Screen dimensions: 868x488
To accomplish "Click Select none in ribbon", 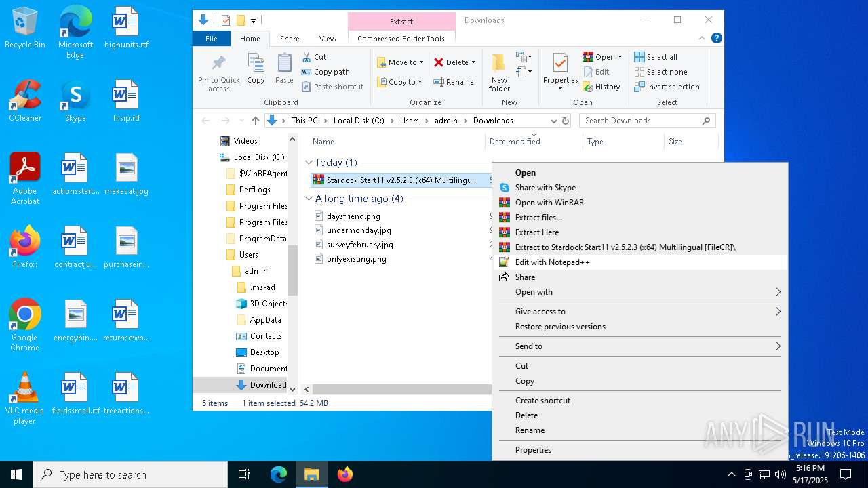I will pyautogui.click(x=661, y=72).
